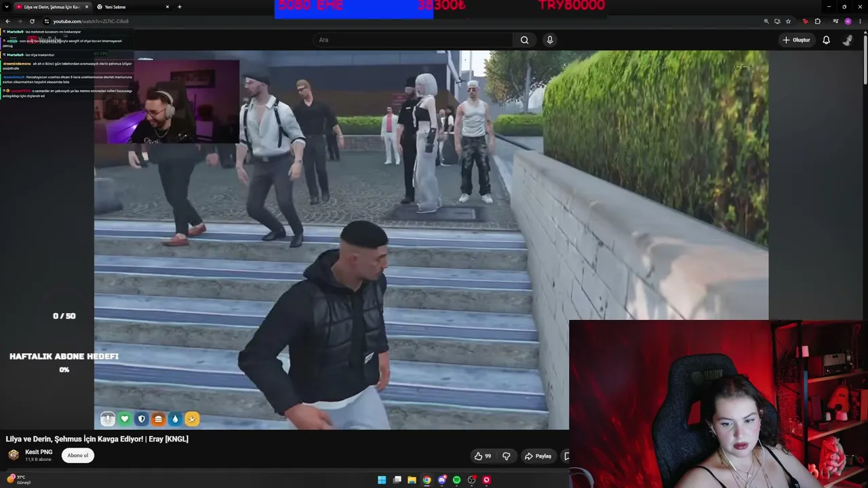The height and width of the screenshot is (488, 868).
Task: Open the media controls toolbar icon
Action: pos(835,21)
